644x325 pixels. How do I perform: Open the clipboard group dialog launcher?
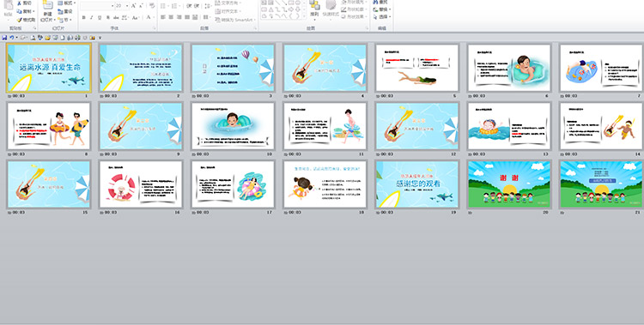coord(34,28)
